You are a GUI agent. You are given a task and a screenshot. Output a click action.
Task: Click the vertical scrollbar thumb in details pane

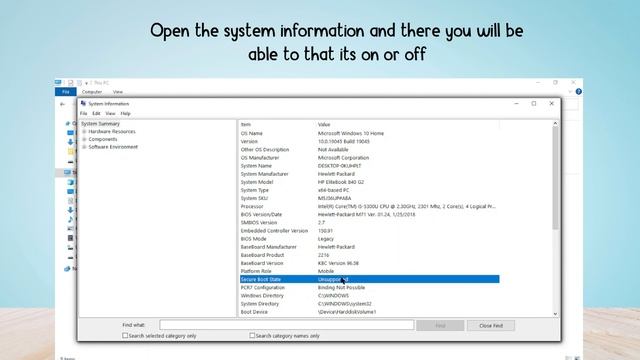[x=555, y=178]
